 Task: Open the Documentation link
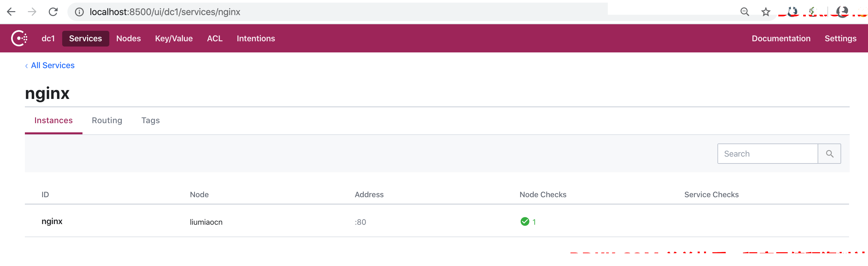(x=781, y=38)
